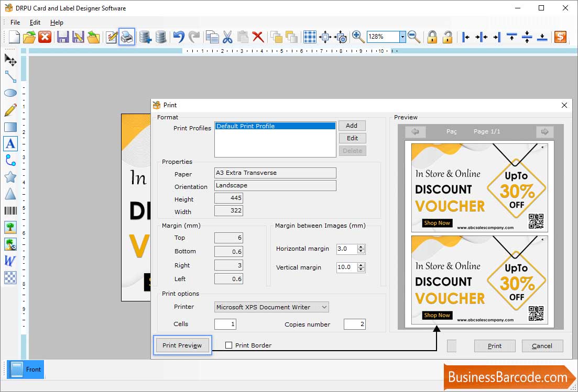The height and width of the screenshot is (392, 578).
Task: Click the Save floppy disk icon
Action: pos(63,37)
